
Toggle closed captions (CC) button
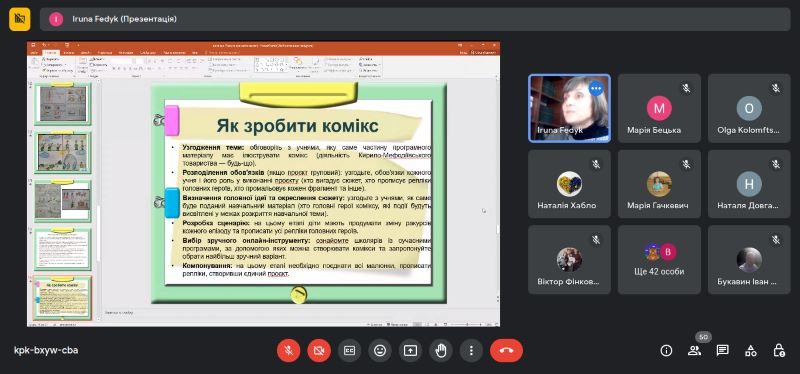(349, 351)
